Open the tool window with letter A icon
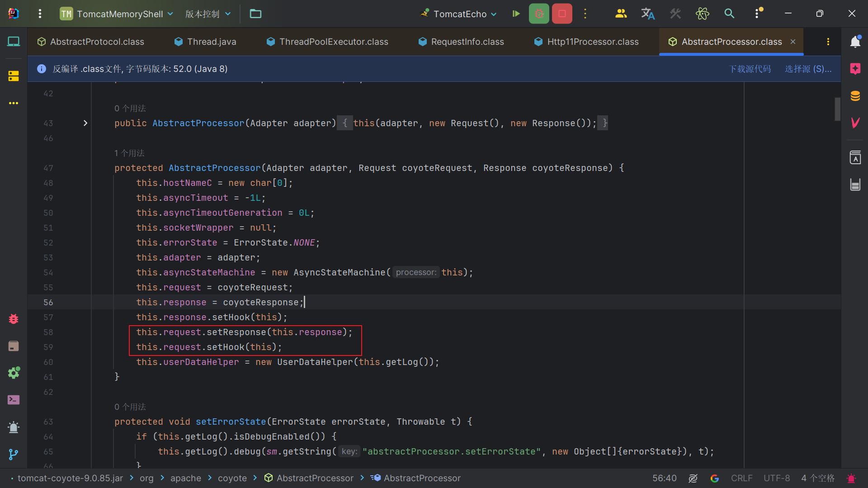868x488 pixels. pyautogui.click(x=855, y=157)
